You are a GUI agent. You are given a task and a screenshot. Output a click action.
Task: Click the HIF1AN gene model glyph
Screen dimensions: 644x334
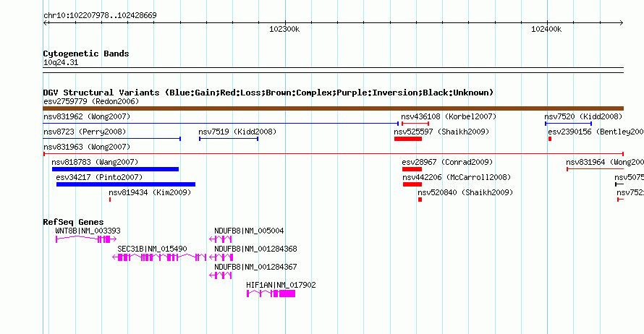271,294
